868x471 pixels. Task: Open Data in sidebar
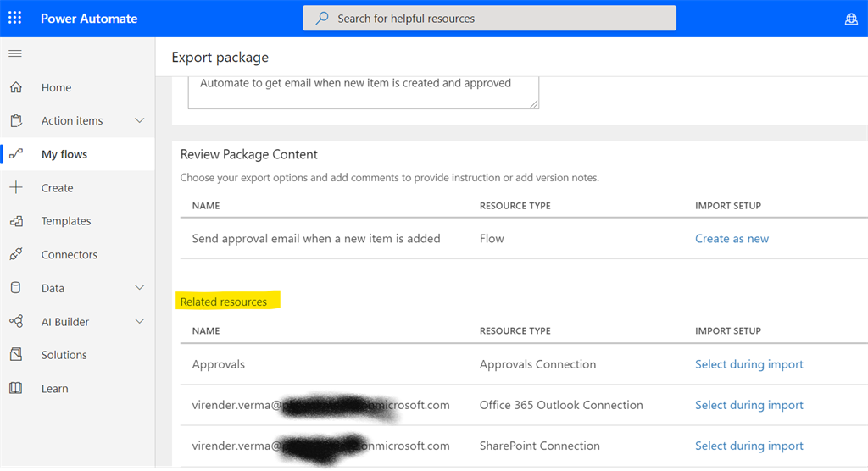pyautogui.click(x=53, y=288)
